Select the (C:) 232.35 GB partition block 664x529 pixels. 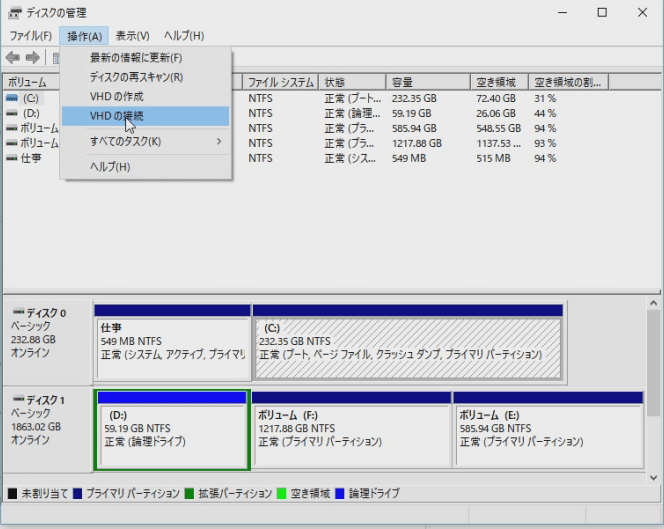coord(408,342)
